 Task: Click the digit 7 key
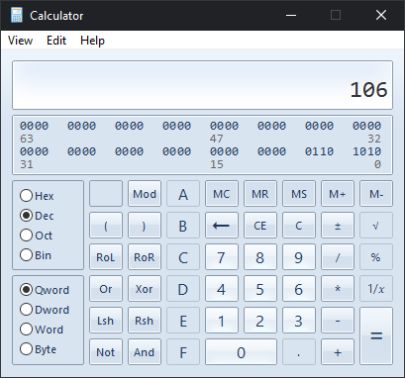tap(222, 257)
